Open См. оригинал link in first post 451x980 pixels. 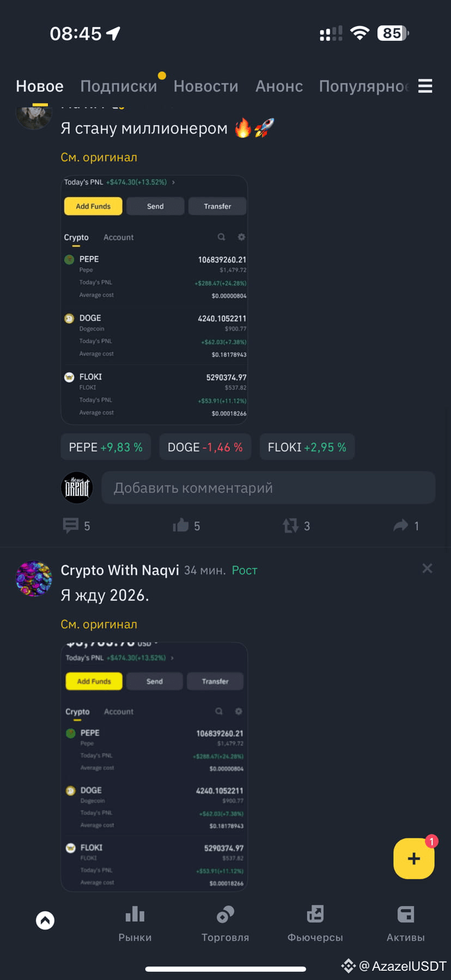(x=99, y=157)
